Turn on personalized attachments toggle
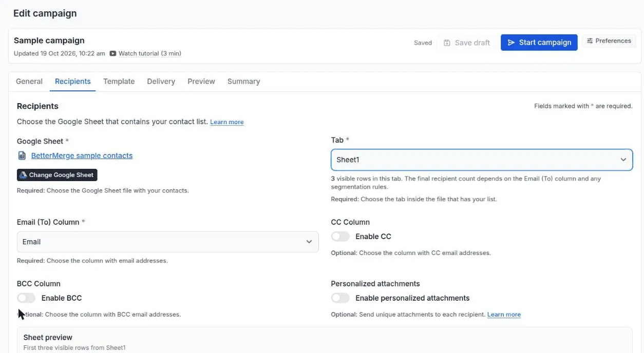The image size is (644, 353). click(x=340, y=298)
